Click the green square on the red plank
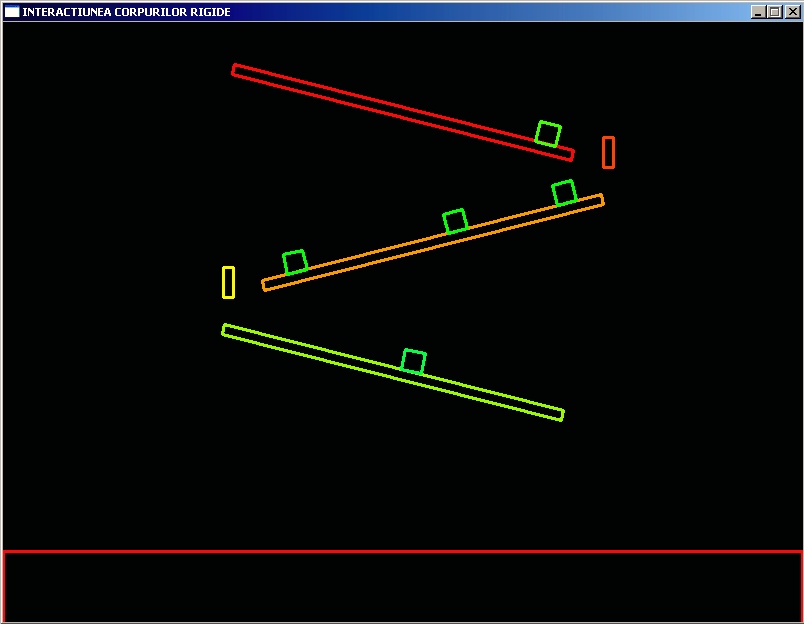Viewport: 804px width, 624px height. click(x=548, y=134)
